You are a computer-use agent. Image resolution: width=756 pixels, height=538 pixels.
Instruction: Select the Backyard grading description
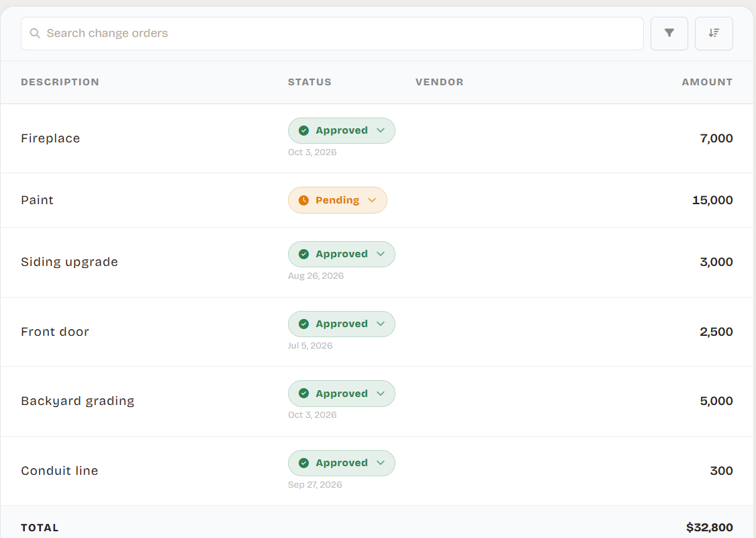(x=78, y=401)
